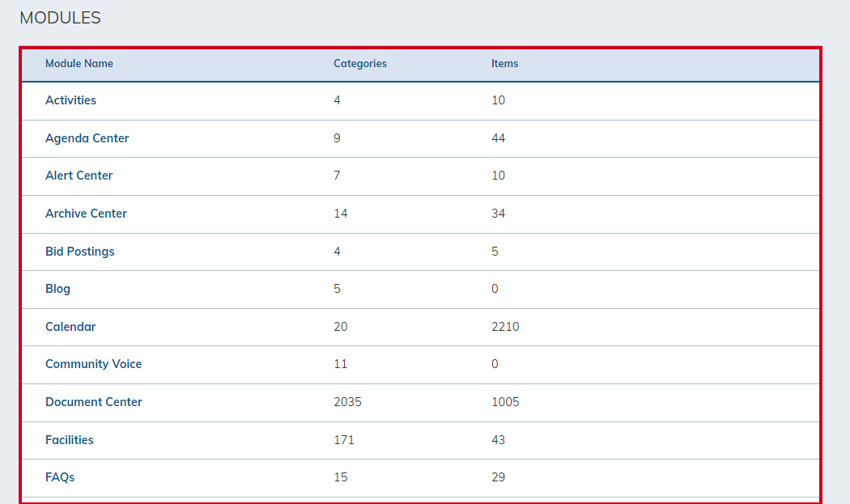The height and width of the screenshot is (504, 850).
Task: Select Bid Postings items value 5
Action: tap(495, 252)
